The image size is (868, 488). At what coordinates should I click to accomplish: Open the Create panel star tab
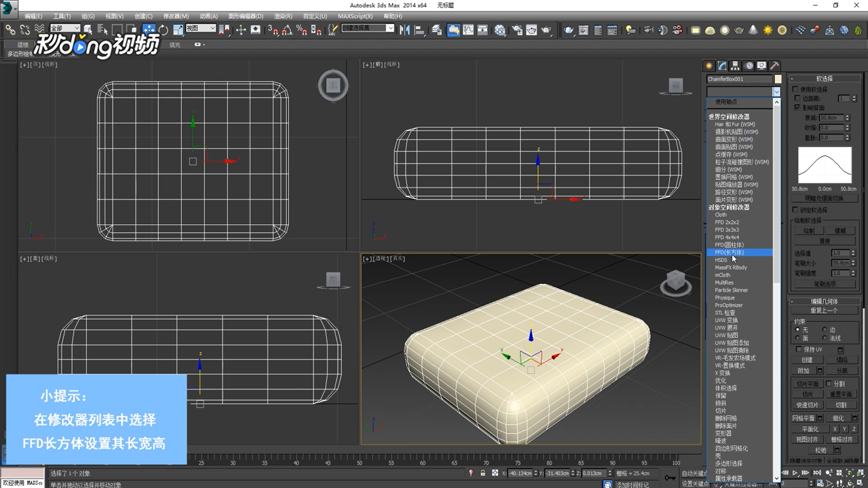coord(709,66)
